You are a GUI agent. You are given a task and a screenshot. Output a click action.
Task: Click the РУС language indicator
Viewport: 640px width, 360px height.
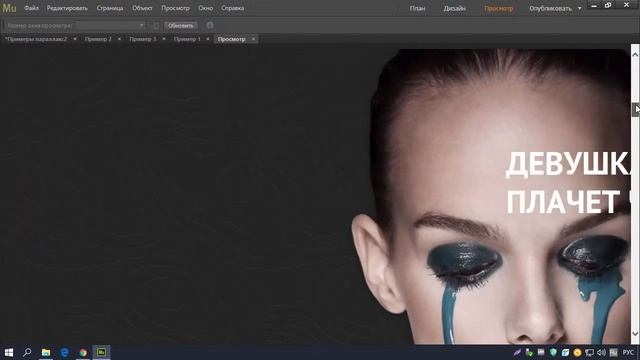[x=629, y=352]
